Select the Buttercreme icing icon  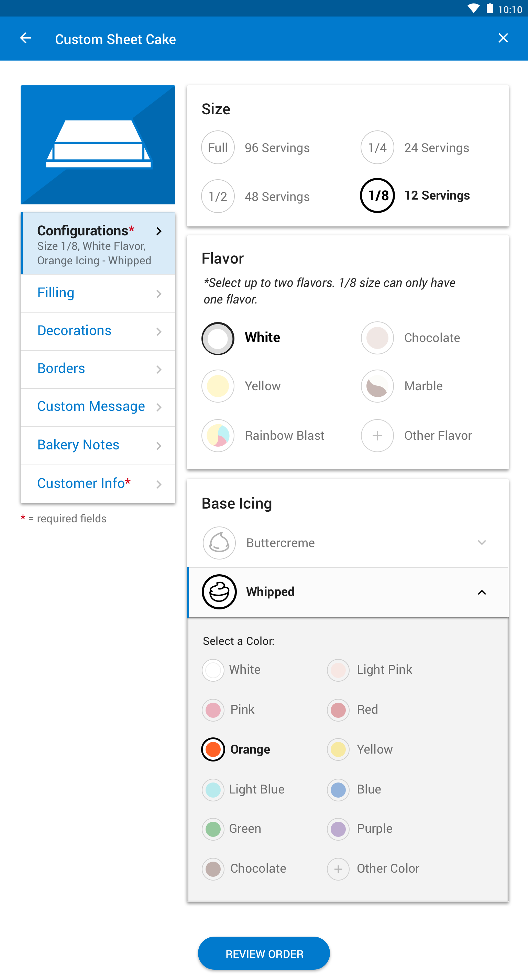(219, 543)
